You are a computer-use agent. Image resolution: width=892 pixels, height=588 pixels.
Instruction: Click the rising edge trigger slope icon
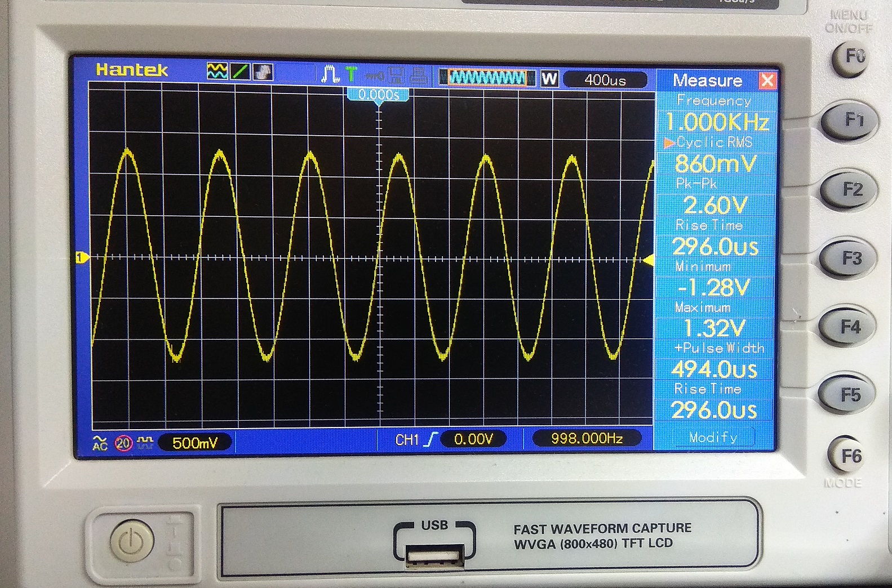coord(431,439)
